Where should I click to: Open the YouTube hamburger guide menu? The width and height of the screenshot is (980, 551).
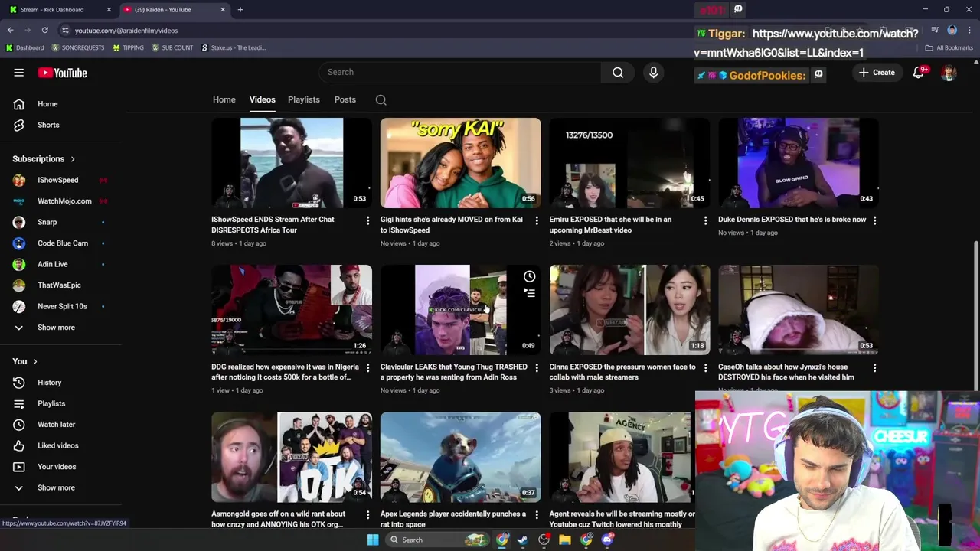pos(19,73)
